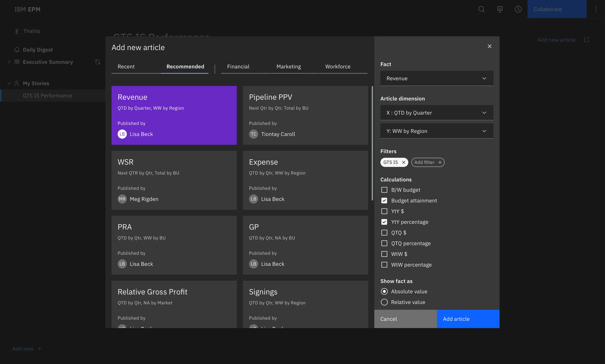605x364 pixels.
Task: Select the Revenue article card
Action: pos(174,115)
